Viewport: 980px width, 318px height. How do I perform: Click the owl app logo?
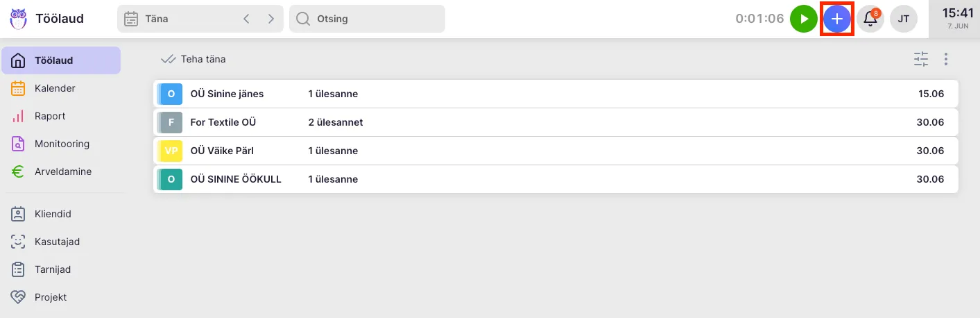point(19,19)
